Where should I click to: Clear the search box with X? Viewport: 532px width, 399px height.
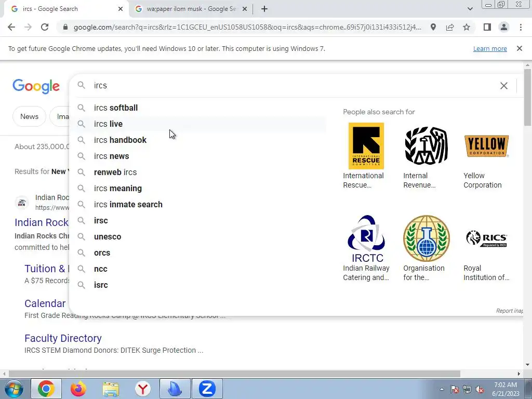(x=504, y=86)
